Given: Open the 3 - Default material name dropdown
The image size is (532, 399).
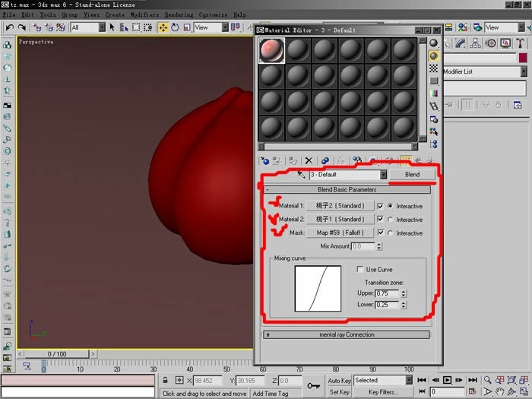Looking at the screenshot, I should (383, 175).
